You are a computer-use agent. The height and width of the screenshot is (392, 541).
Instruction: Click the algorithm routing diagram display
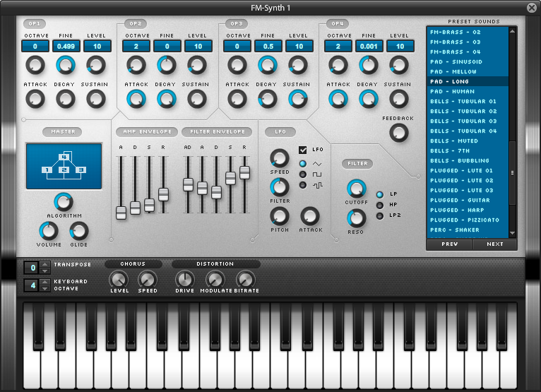64,166
